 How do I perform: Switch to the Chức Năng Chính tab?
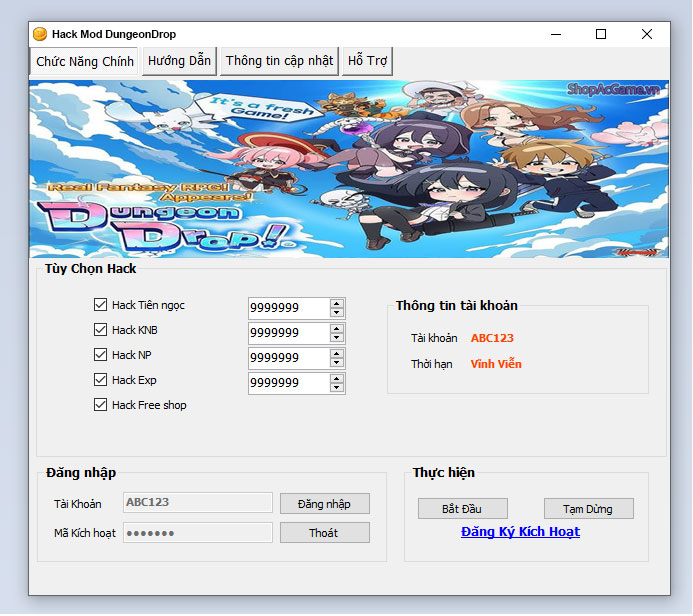(84, 61)
